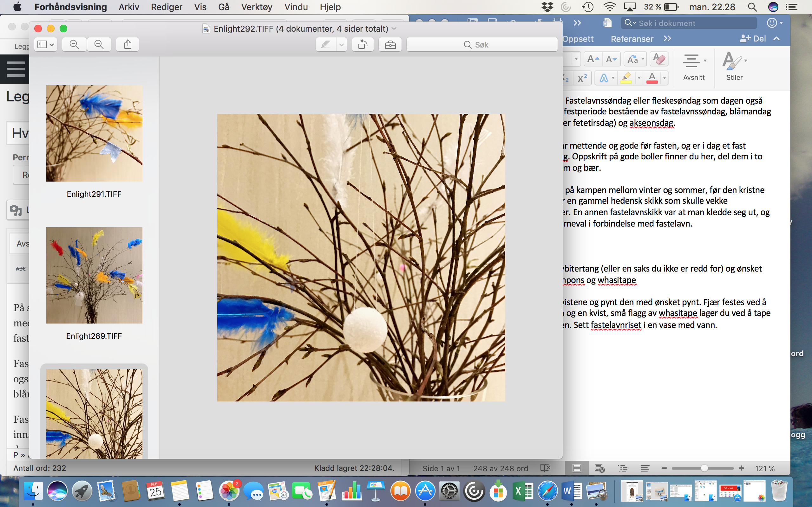Click the clear formatting eraser in Word
This screenshot has height=507, width=812.
659,59
